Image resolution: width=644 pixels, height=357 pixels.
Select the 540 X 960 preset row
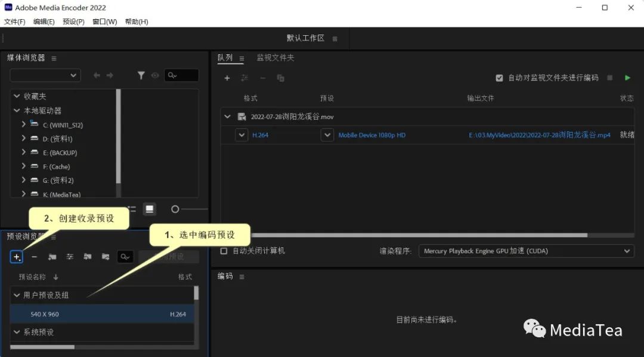[x=102, y=314]
